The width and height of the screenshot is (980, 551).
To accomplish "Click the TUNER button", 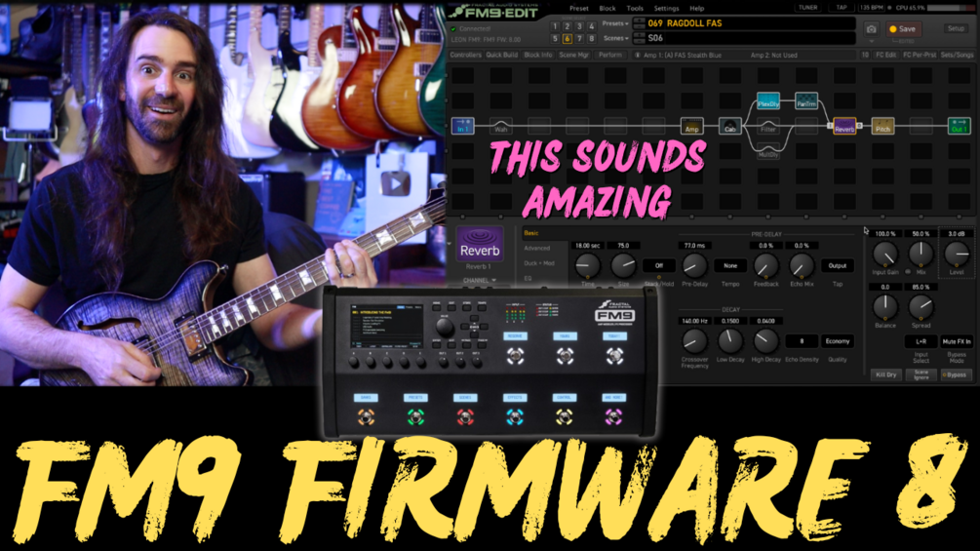I will click(x=808, y=8).
